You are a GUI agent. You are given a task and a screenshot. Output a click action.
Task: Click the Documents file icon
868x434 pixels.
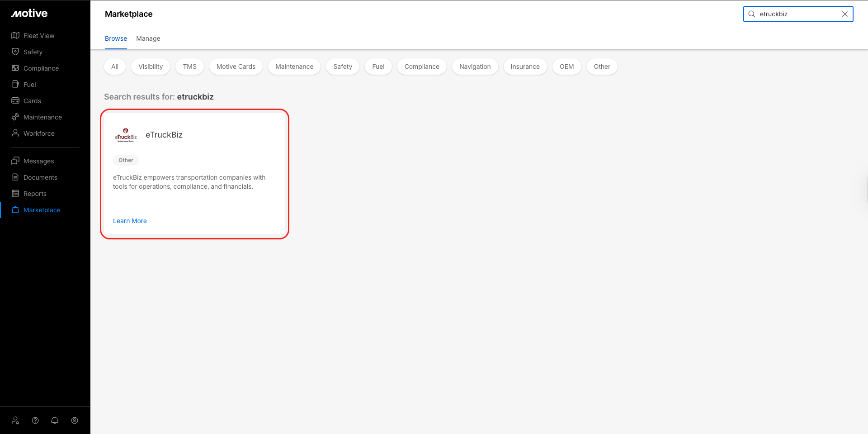(x=15, y=177)
